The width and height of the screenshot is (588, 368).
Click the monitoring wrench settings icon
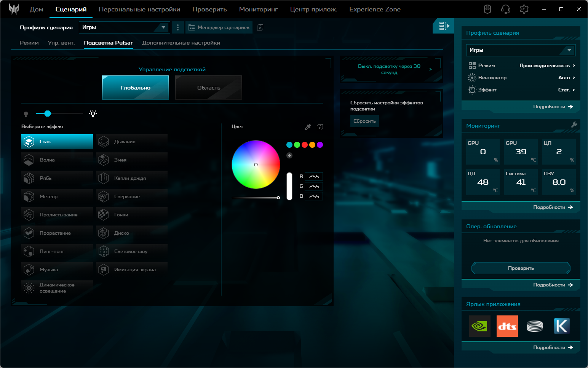coord(574,125)
